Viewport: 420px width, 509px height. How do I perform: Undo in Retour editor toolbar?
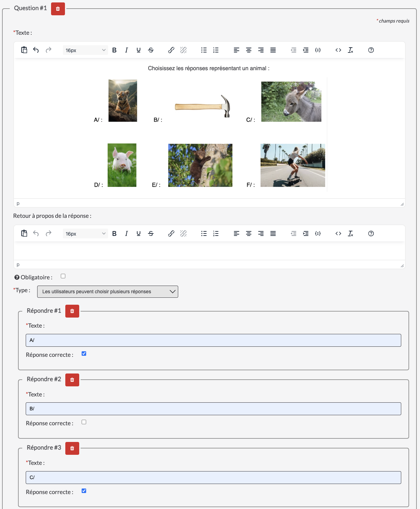click(36, 233)
